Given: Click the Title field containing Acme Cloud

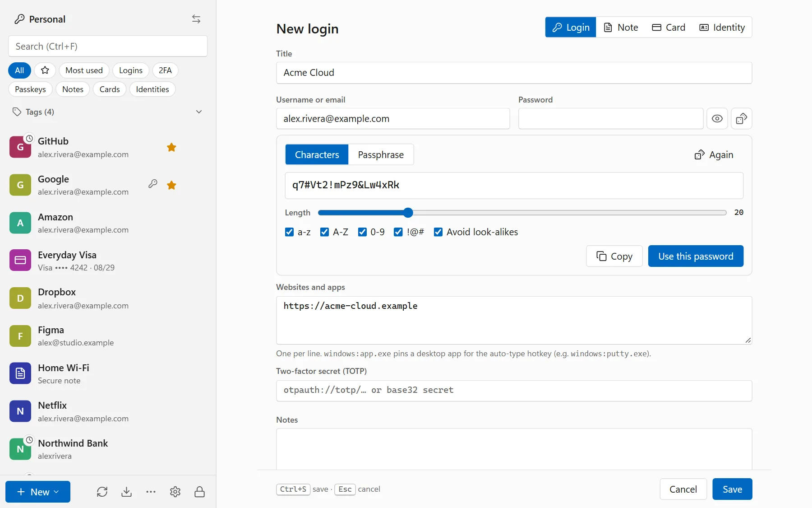Looking at the screenshot, I should [x=514, y=73].
